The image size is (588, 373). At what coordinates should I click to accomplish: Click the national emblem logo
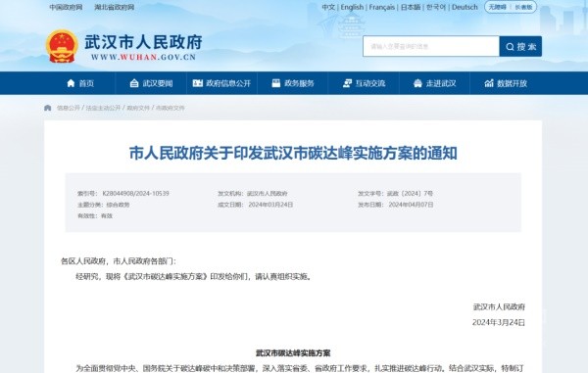62,46
